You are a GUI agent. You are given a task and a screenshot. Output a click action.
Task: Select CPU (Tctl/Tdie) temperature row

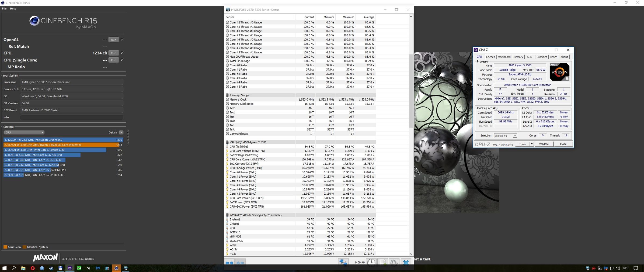click(x=300, y=146)
